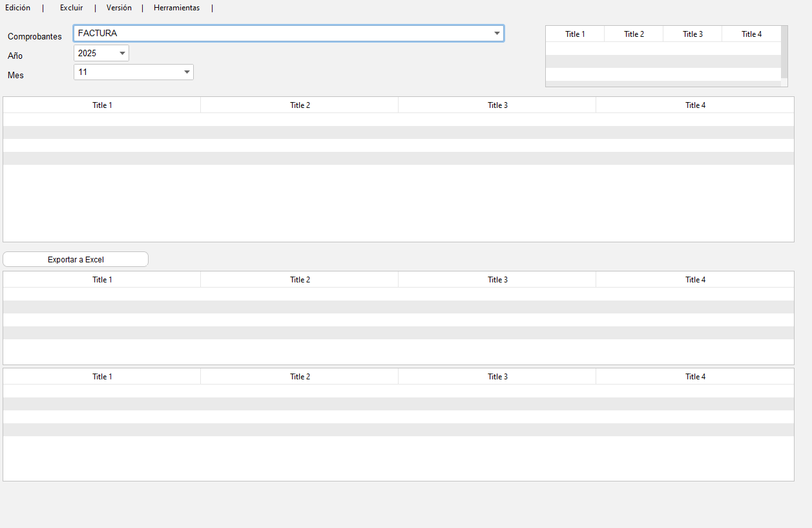Click the first empty row of the bottom table
The width and height of the screenshot is (812, 528).
point(398,391)
